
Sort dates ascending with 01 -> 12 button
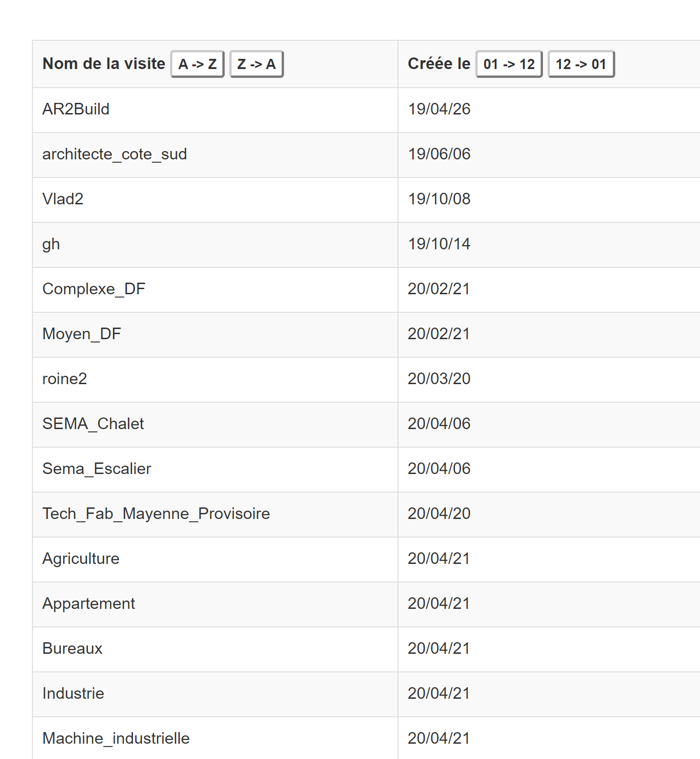(x=509, y=64)
